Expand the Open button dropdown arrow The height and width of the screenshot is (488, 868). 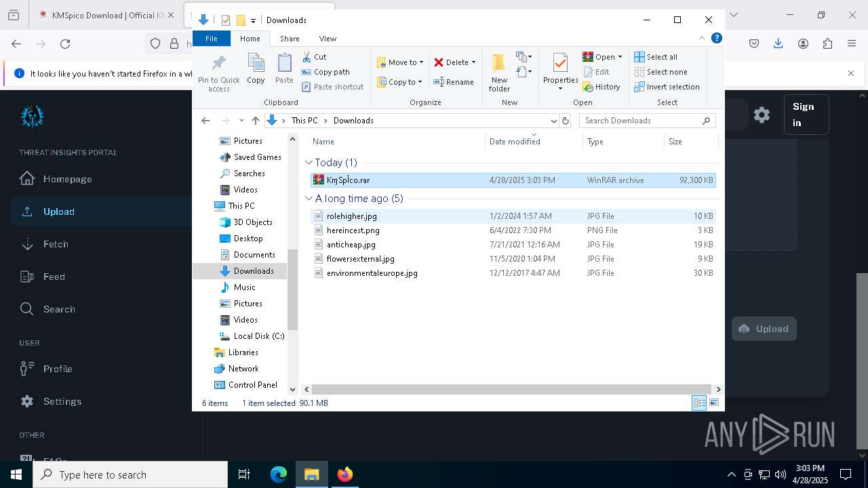pos(620,57)
